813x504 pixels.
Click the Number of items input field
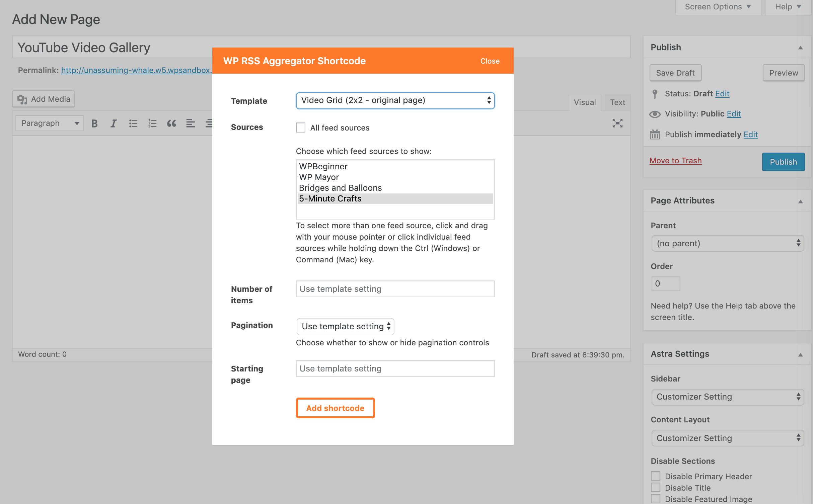point(395,289)
